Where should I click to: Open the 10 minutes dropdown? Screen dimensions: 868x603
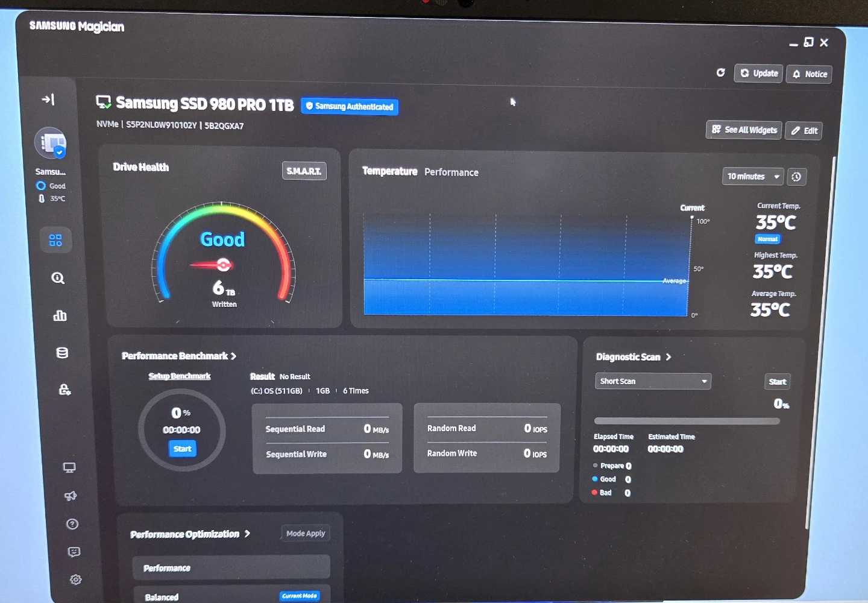tap(753, 177)
